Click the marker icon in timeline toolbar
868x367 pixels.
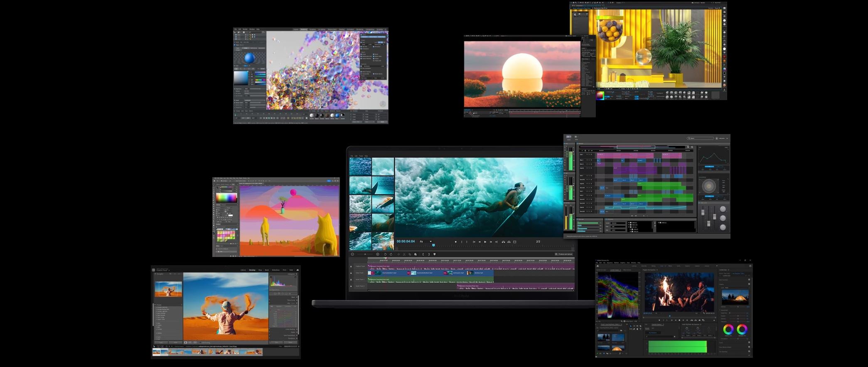tap(435, 254)
